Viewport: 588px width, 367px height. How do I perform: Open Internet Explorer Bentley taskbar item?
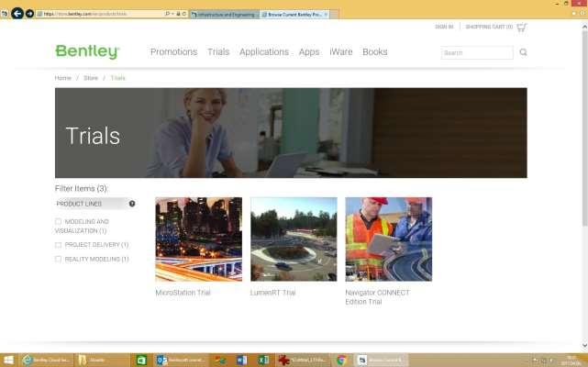46,361
